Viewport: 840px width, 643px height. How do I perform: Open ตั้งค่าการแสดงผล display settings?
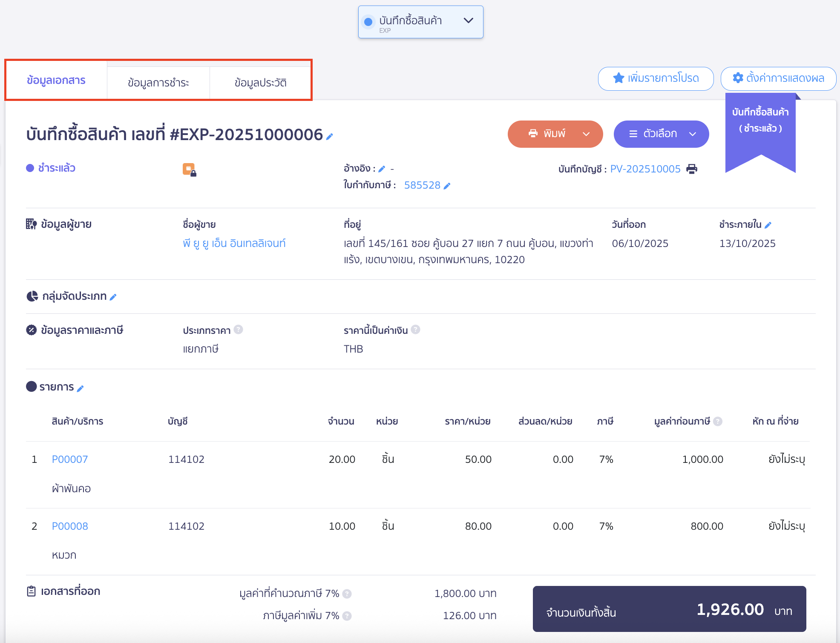(778, 78)
